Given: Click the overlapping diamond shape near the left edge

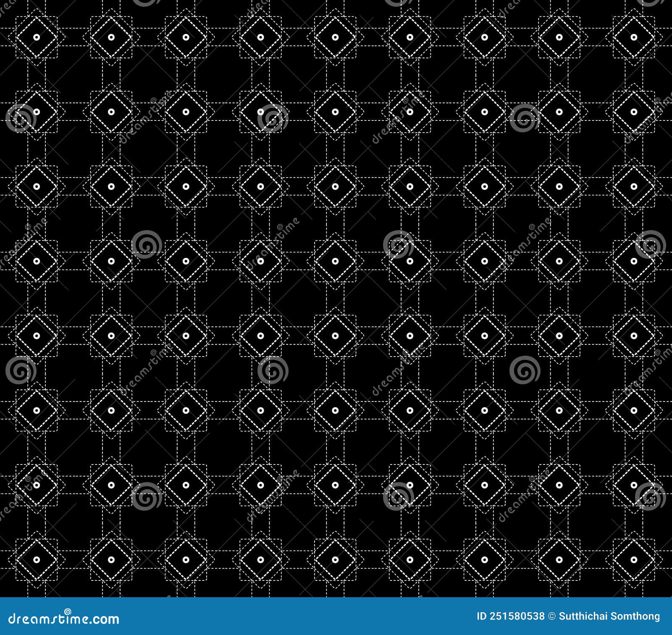Looking at the screenshot, I should (x=37, y=260).
